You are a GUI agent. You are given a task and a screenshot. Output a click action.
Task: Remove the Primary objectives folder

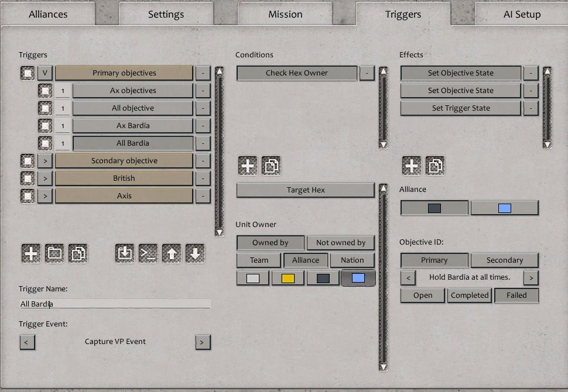click(203, 73)
